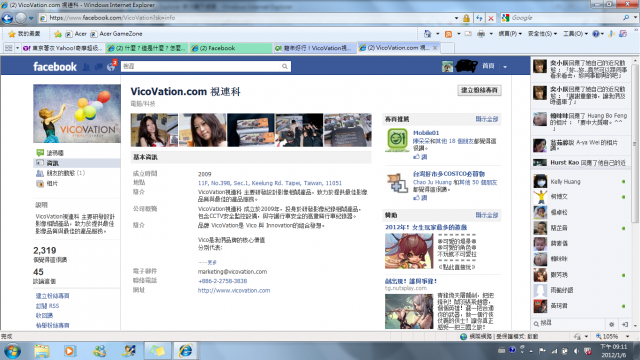Open the COSTCO page recommendation link
This screenshot has height=360, width=640.
[x=449, y=174]
